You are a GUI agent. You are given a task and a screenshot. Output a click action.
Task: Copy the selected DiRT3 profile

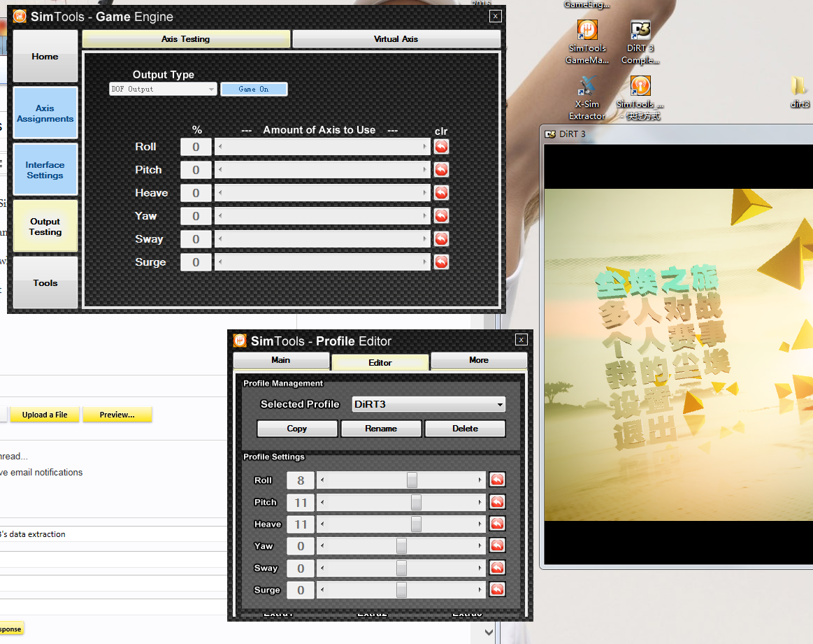click(297, 429)
